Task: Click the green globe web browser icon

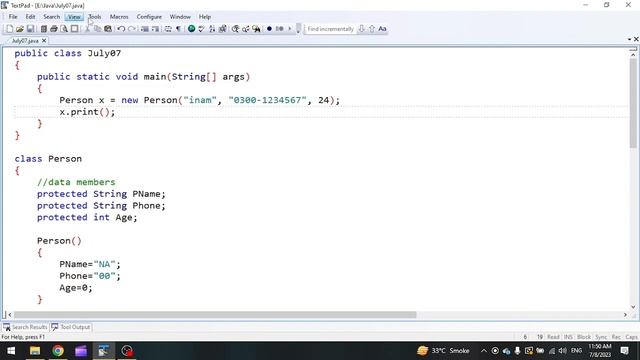Action: click(191, 29)
